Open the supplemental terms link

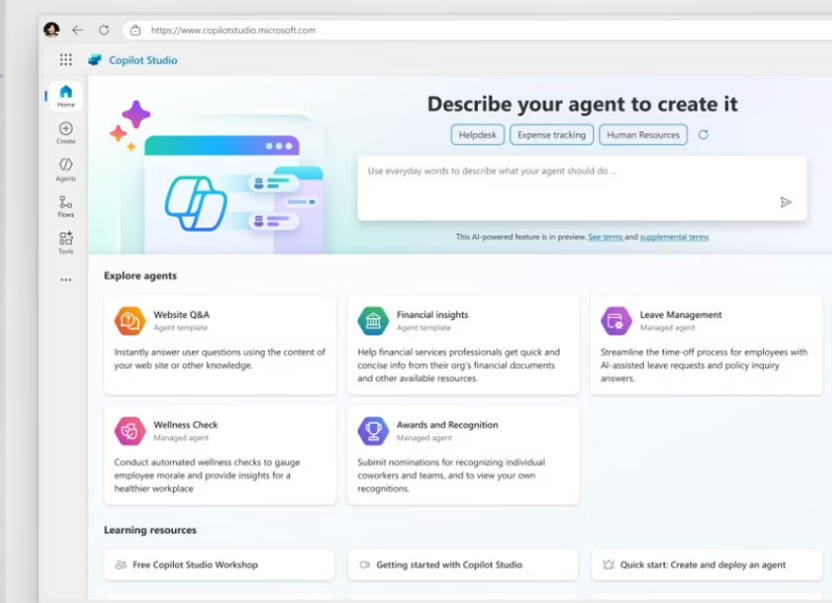(x=674, y=237)
